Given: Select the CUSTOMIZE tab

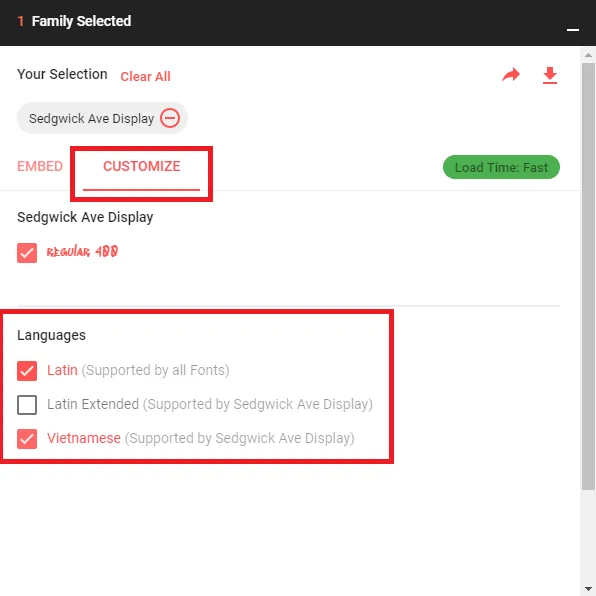Looking at the screenshot, I should [141, 166].
